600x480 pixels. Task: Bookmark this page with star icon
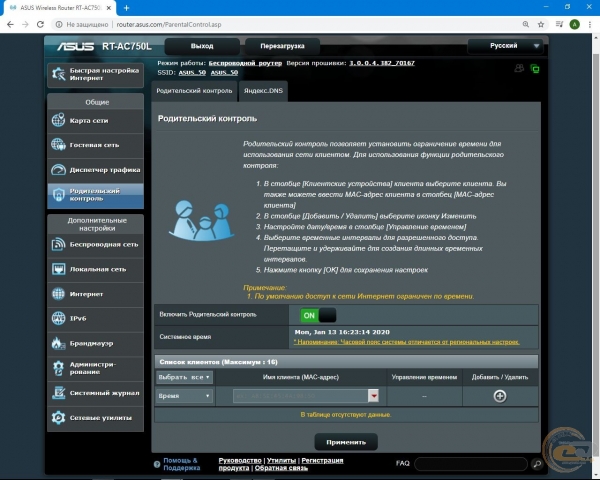[x=541, y=24]
